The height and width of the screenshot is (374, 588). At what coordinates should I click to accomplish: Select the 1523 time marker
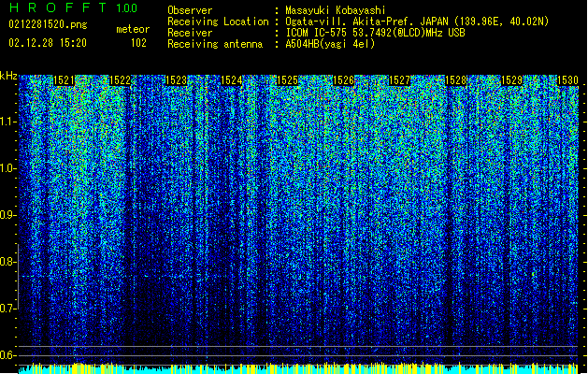coord(176,80)
